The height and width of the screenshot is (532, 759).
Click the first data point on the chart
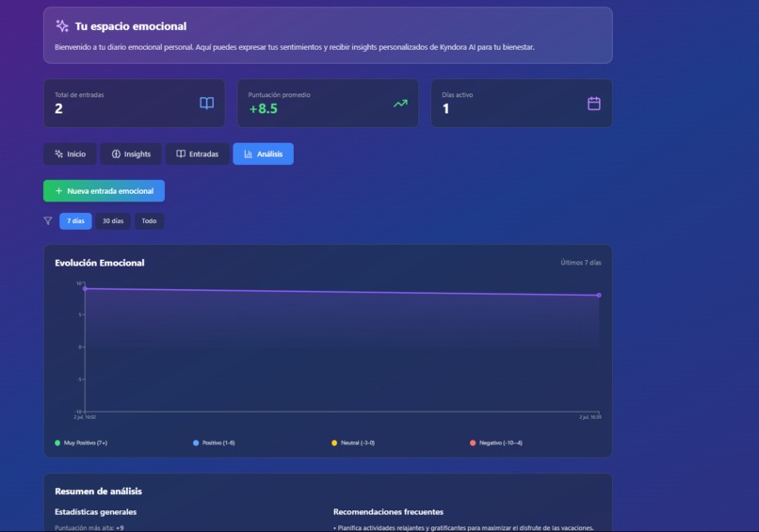point(85,288)
